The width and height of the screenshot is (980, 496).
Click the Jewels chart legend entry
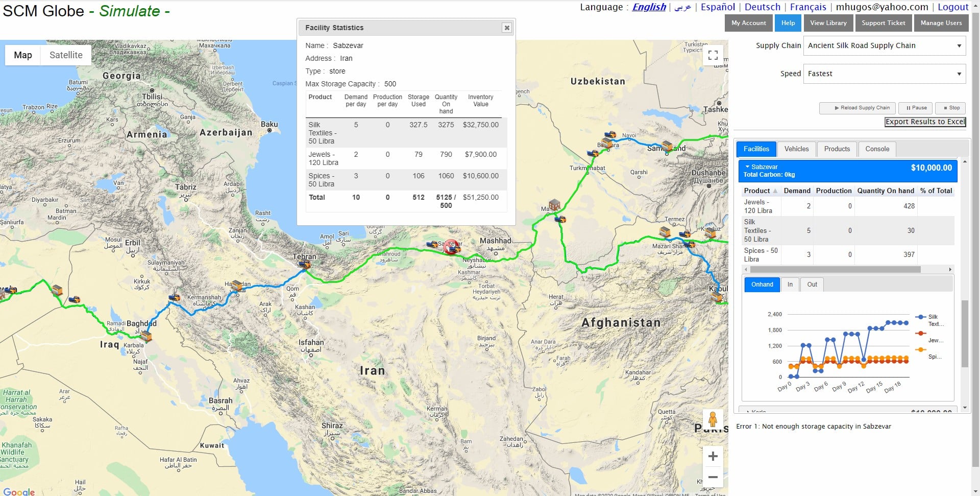click(x=929, y=337)
